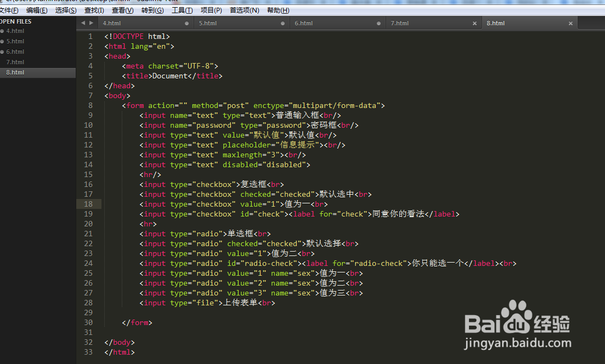Click the unsaved dot on 6.html tab
Screen dimensions: 605x364
click(378, 24)
